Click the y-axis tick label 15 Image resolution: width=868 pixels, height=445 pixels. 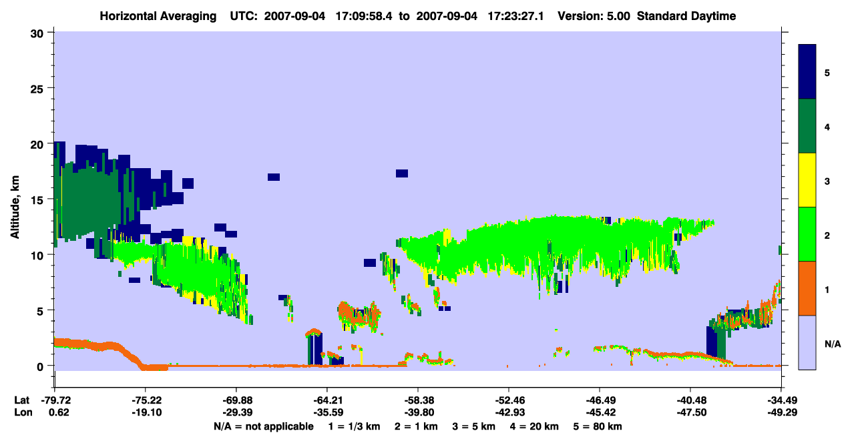pos(39,199)
